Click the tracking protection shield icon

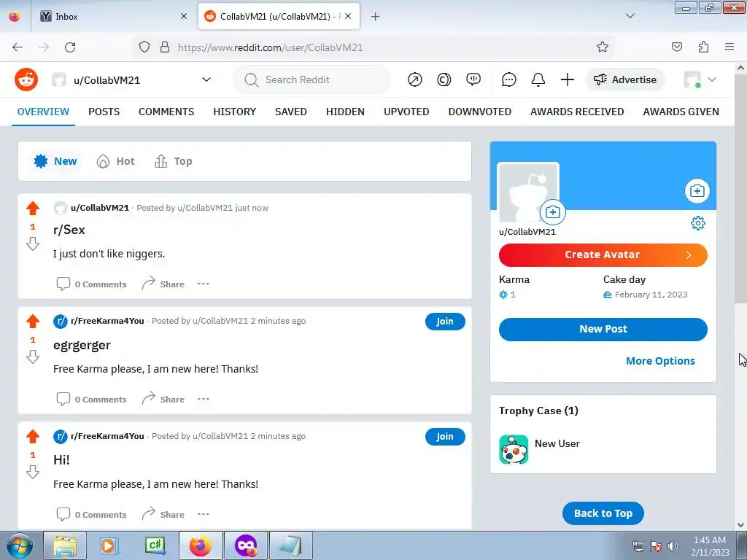point(144,47)
